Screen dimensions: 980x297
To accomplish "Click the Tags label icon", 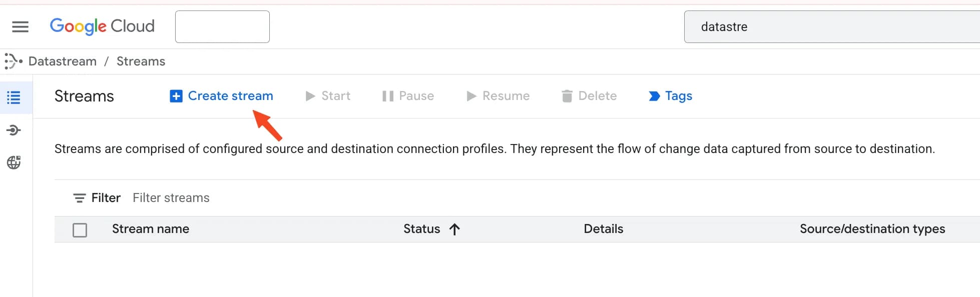I will [654, 96].
